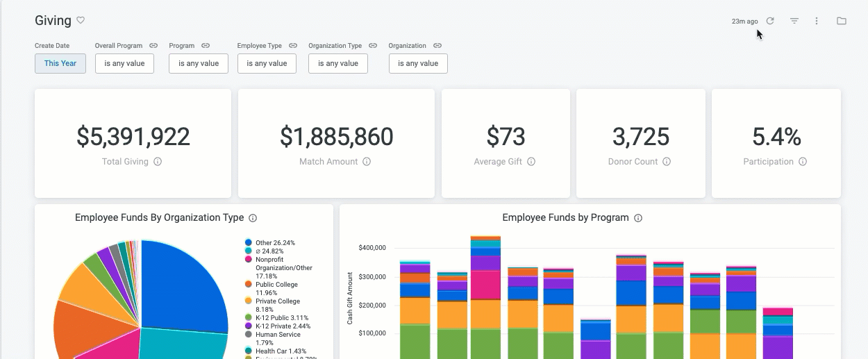Click the link icon beside Employee Type
The image size is (868, 359).
[x=293, y=46]
